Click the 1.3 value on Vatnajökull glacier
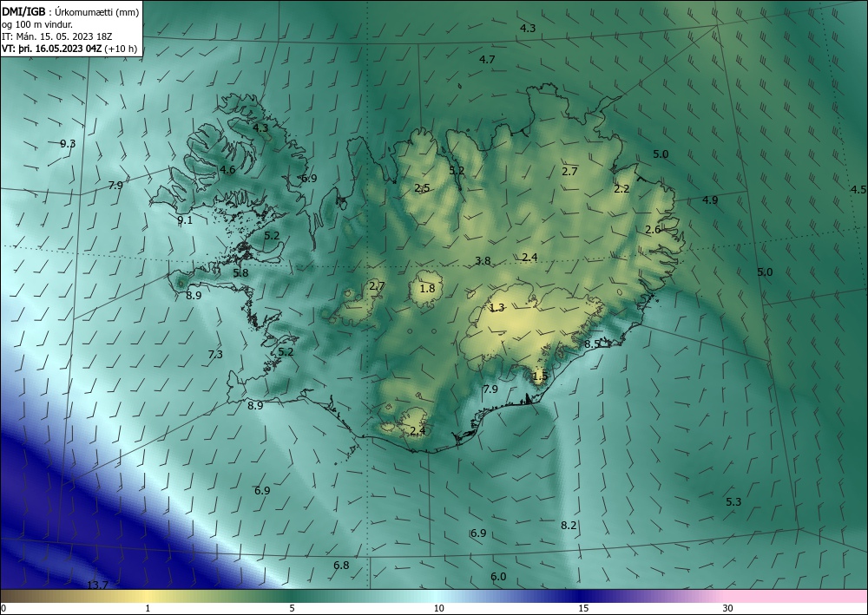This screenshot has height=615, width=868. pos(497,308)
